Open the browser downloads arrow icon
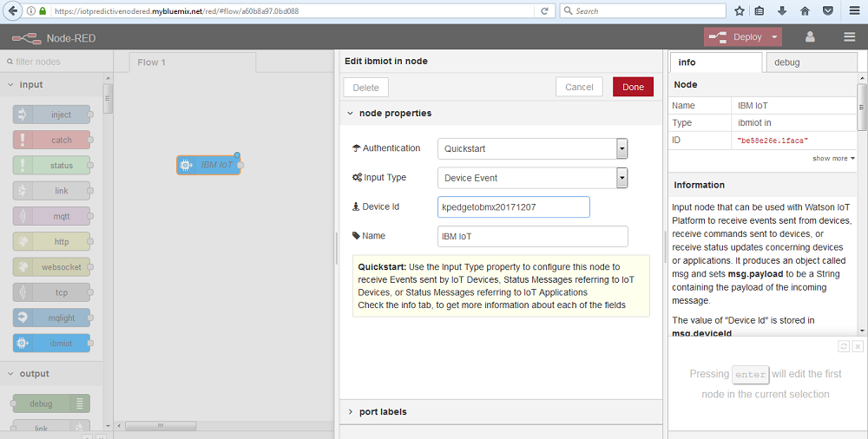 tap(782, 10)
